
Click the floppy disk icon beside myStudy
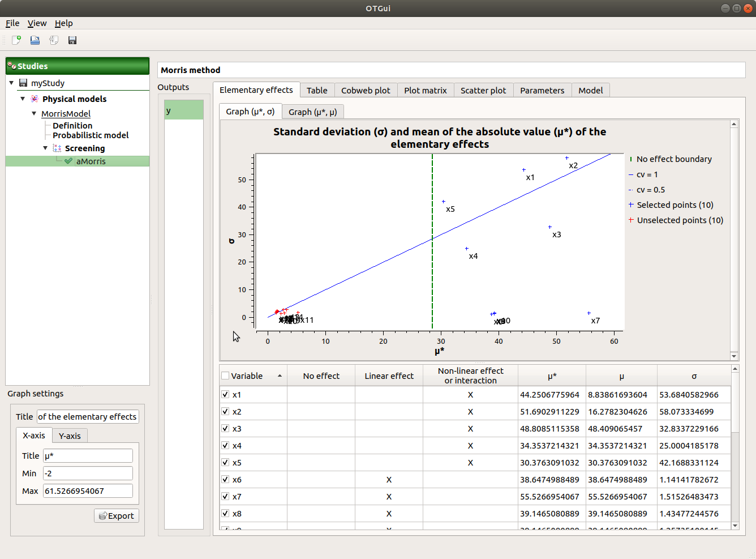tap(23, 83)
